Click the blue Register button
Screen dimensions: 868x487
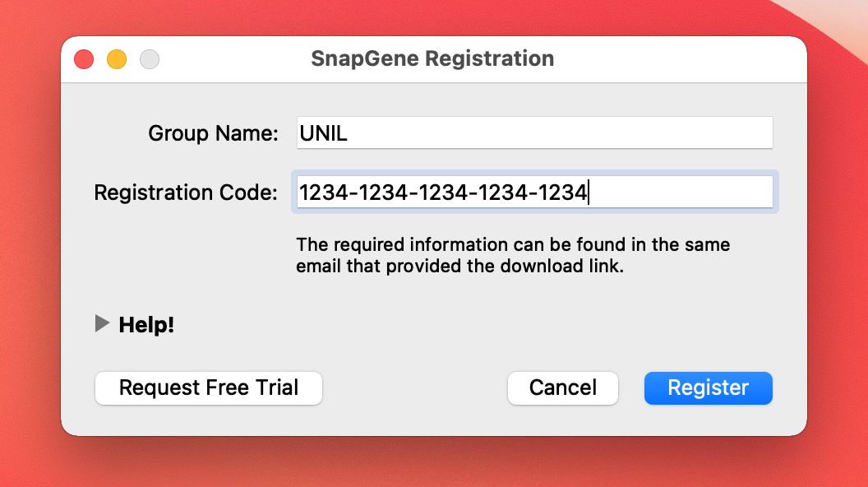708,388
